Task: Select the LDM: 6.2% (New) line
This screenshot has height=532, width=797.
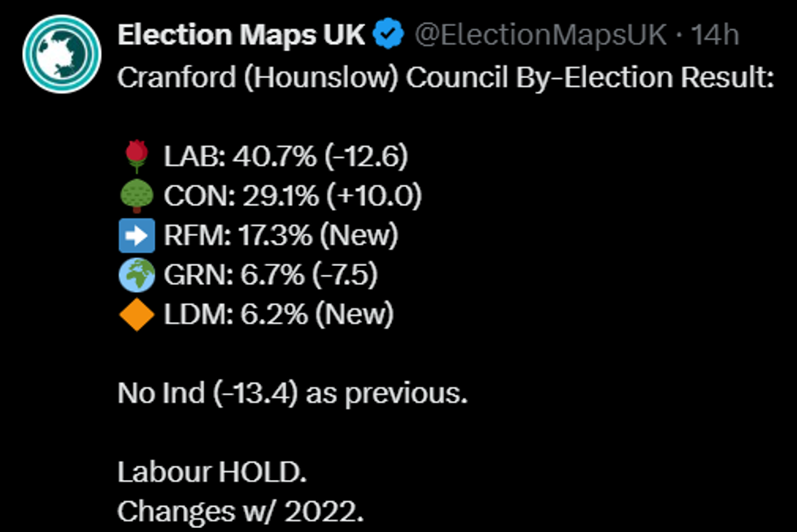Action: (x=279, y=315)
